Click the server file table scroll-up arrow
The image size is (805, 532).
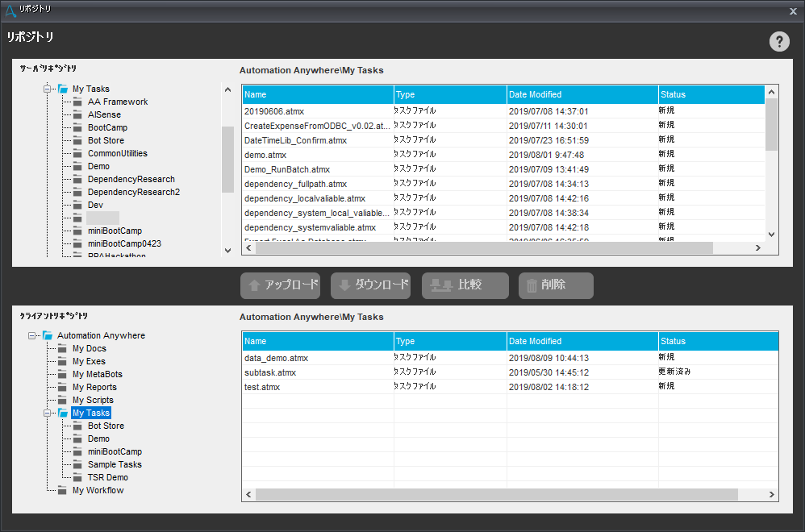click(771, 92)
